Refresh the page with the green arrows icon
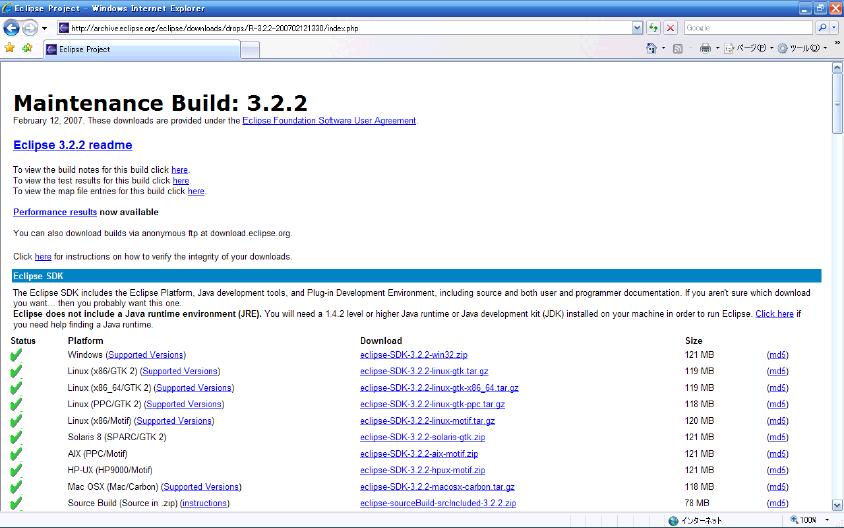Image resolution: width=844 pixels, height=528 pixels. pyautogui.click(x=653, y=28)
